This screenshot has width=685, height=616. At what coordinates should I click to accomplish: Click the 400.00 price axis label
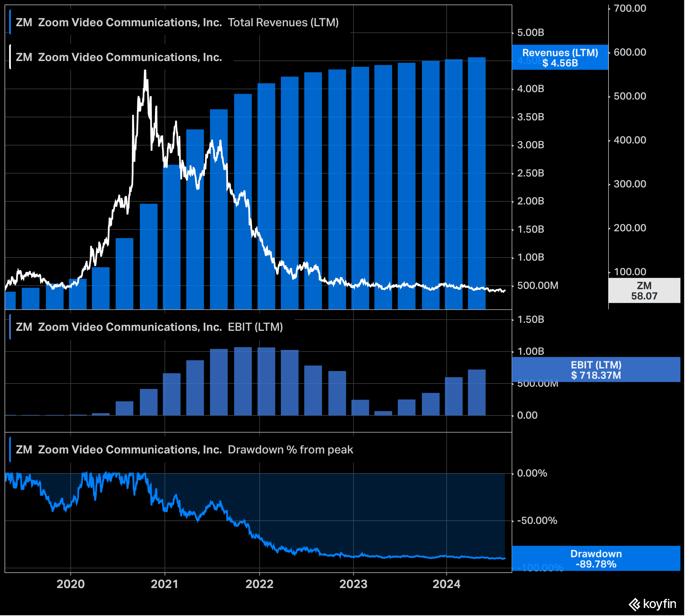630,140
